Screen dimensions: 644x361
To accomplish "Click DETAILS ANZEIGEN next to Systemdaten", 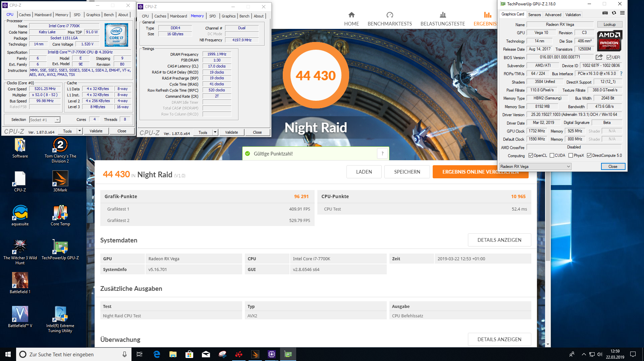I will click(499, 240).
